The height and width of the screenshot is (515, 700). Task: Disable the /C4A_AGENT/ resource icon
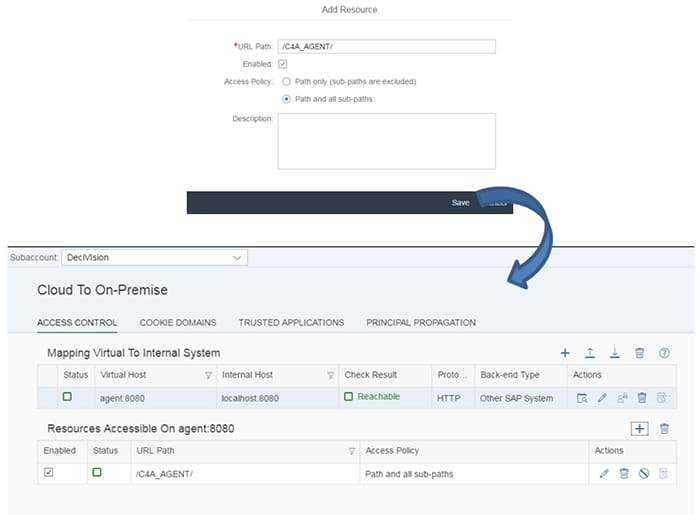click(644, 473)
